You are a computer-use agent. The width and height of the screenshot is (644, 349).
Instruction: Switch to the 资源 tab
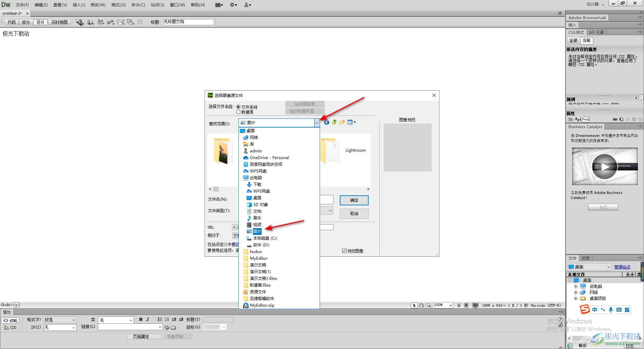coord(585,258)
